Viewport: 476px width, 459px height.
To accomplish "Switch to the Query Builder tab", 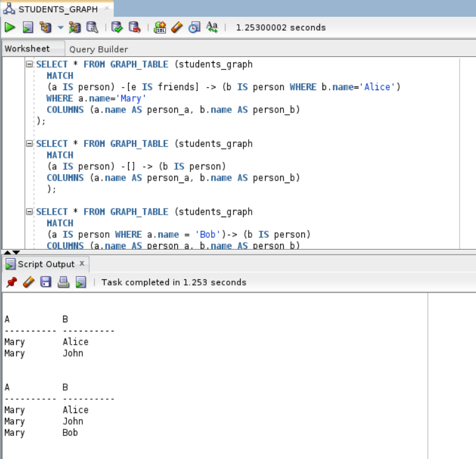I will point(99,49).
